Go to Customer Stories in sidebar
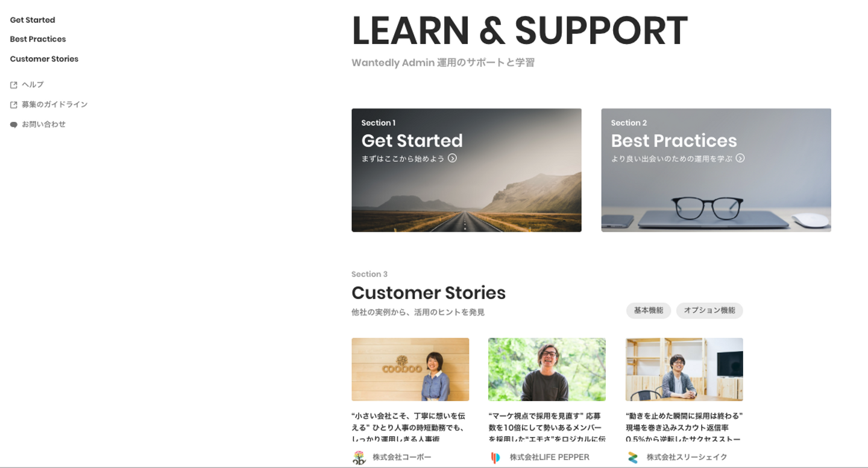 click(44, 59)
